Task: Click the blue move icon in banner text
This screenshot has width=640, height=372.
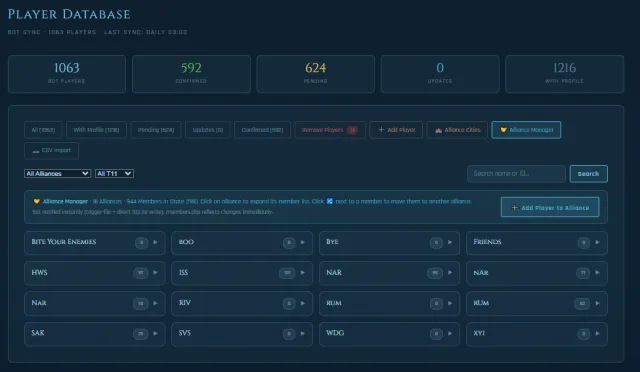Action: (x=329, y=201)
